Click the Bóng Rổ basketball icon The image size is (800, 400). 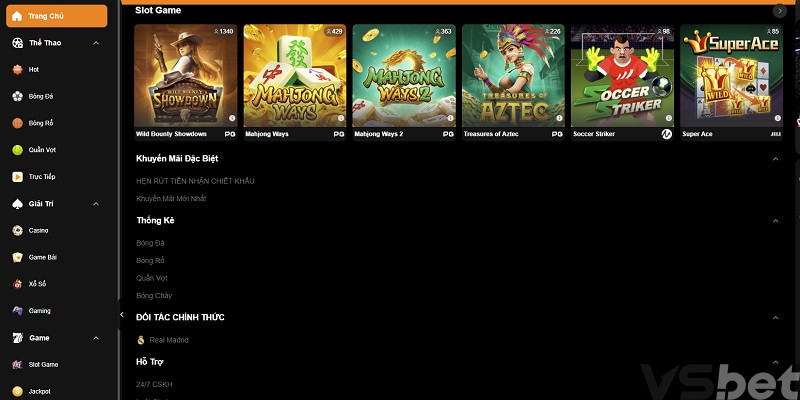(x=17, y=123)
